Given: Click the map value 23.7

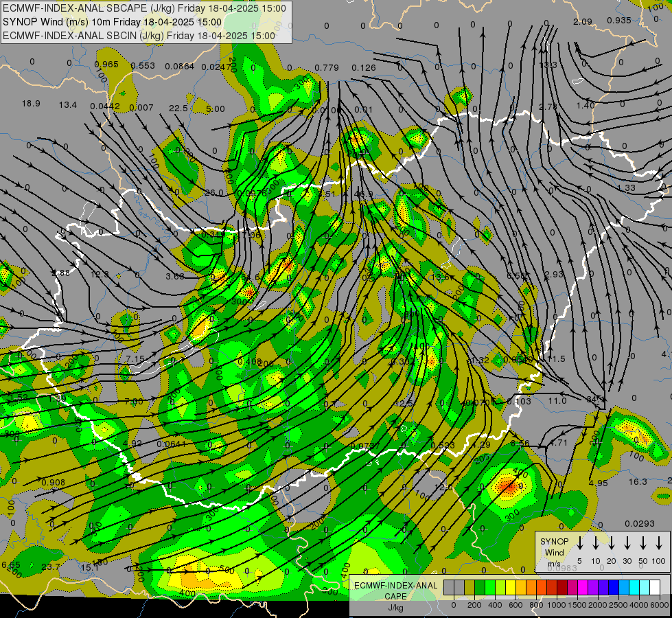Looking at the screenshot, I should tap(51, 567).
